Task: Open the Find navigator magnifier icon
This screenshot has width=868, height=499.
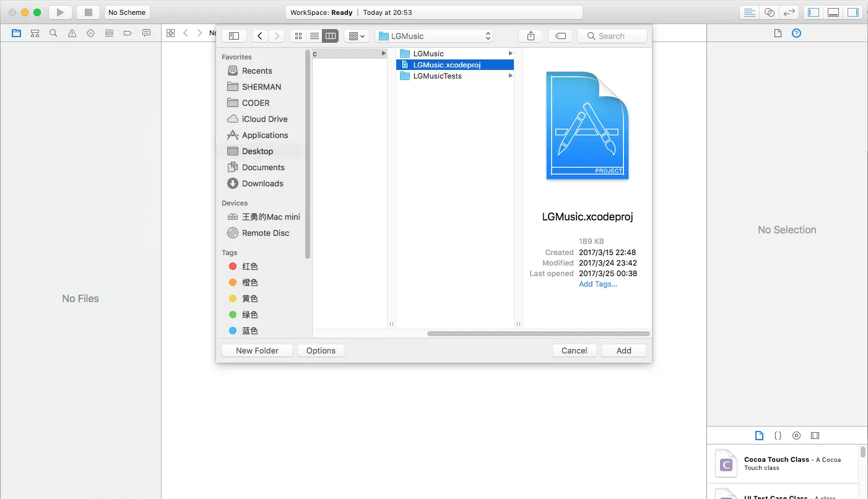Action: pyautogui.click(x=53, y=33)
